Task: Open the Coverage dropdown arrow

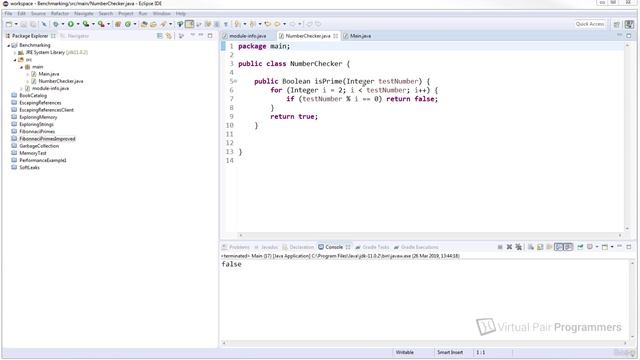Action: click(x=93, y=24)
